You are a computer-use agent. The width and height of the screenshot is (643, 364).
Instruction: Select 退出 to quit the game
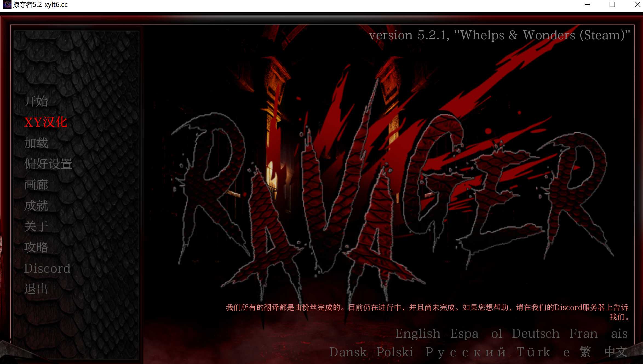point(36,289)
